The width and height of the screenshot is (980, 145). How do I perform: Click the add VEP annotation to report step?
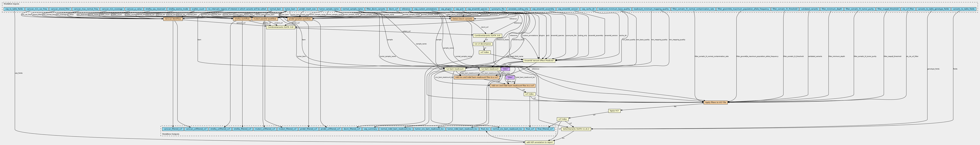pyautogui.click(x=539, y=142)
